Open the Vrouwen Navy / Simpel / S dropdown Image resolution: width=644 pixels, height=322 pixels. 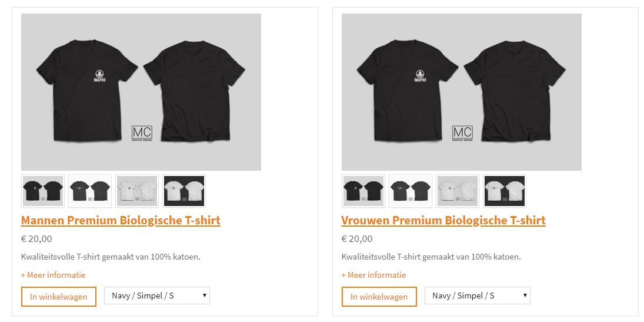[478, 296]
